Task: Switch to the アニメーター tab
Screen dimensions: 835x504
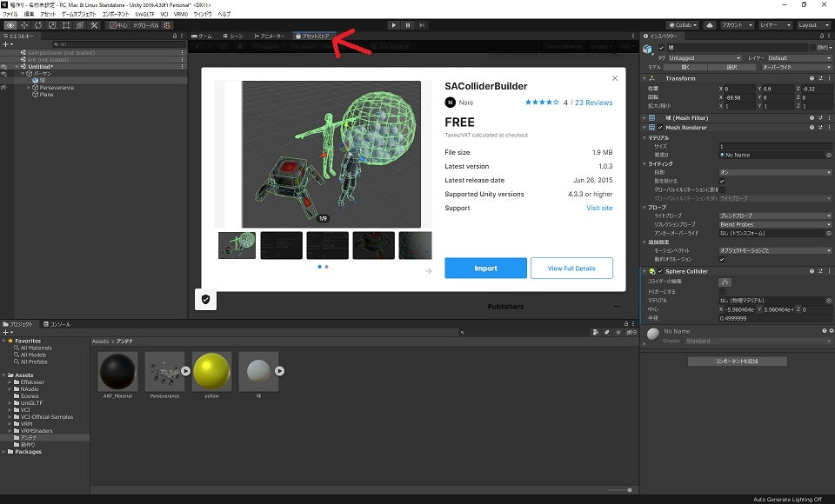Action: click(x=269, y=36)
